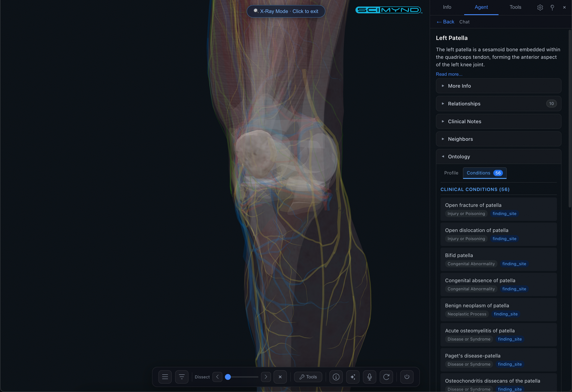Exit X-Ray Mode via top pill

(x=286, y=11)
